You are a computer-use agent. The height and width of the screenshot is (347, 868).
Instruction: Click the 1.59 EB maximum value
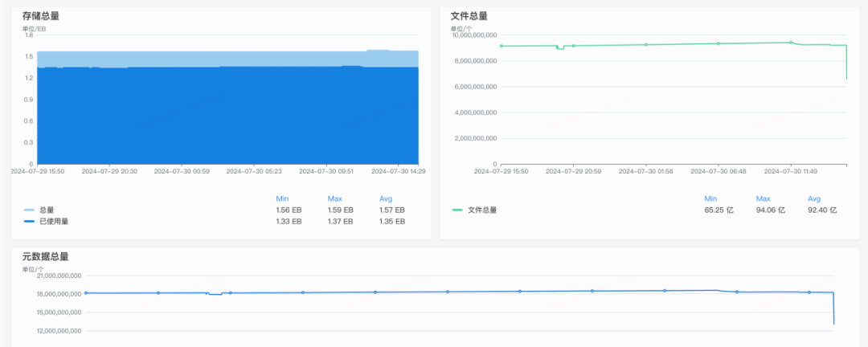340,210
